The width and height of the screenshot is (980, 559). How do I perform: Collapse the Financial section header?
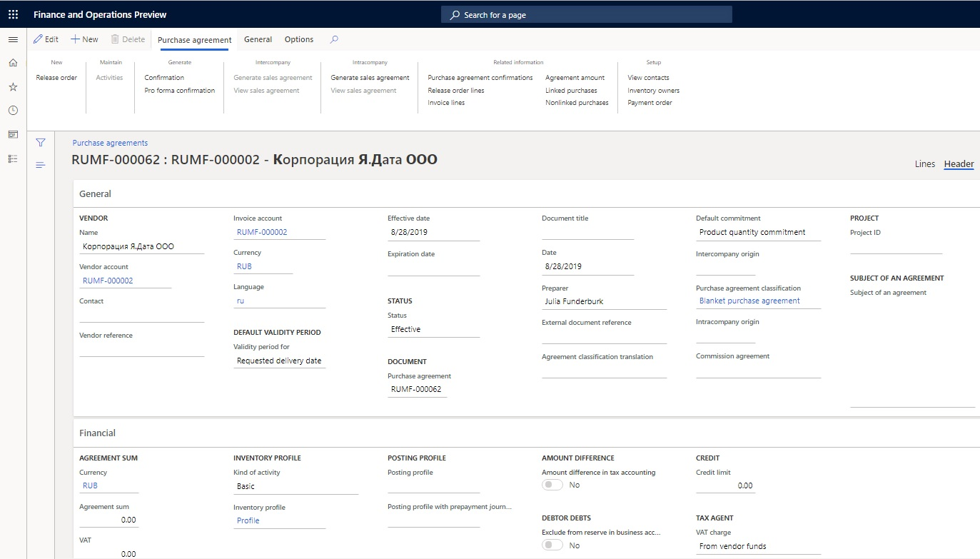(x=526, y=433)
